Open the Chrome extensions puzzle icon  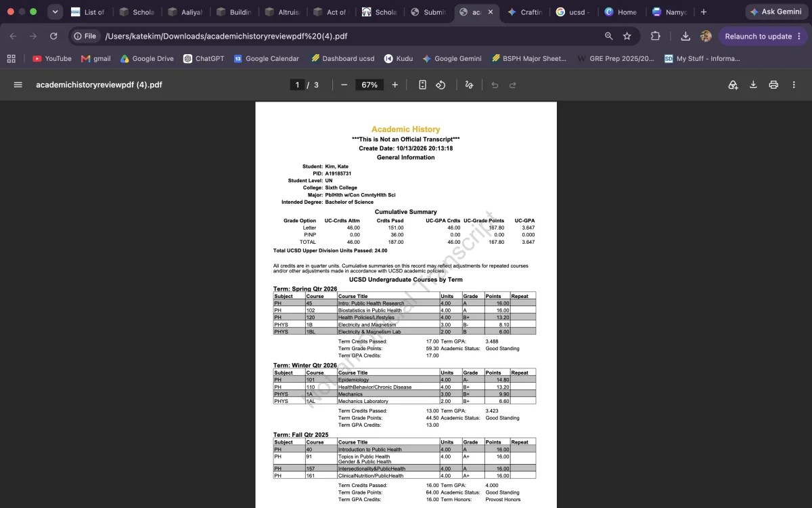(655, 36)
